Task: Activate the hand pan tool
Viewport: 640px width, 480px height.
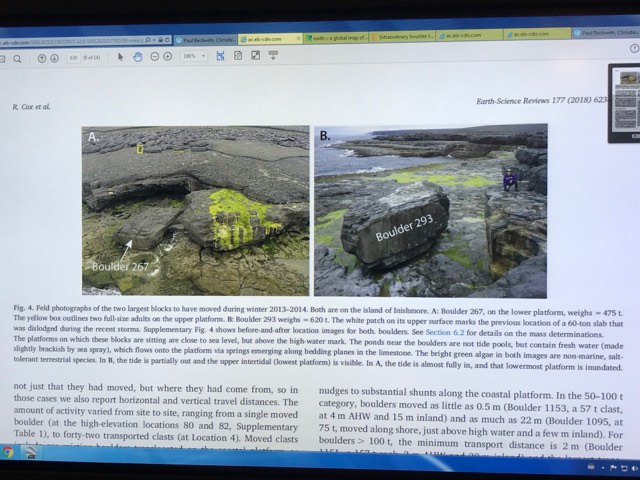Action: pyautogui.click(x=137, y=57)
